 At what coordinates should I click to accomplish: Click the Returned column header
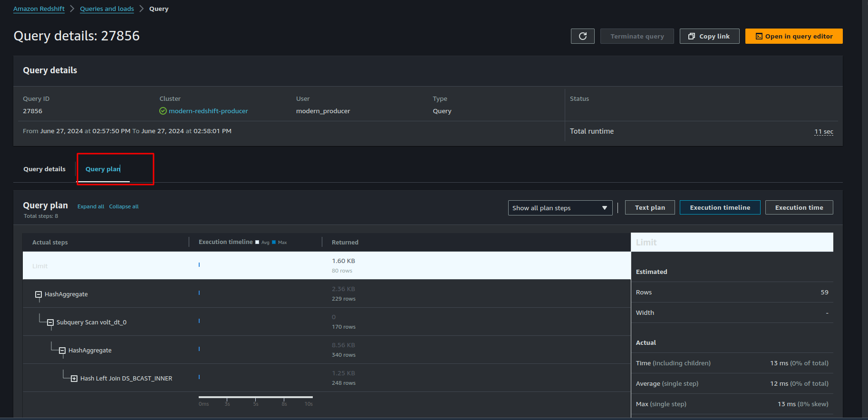(345, 242)
